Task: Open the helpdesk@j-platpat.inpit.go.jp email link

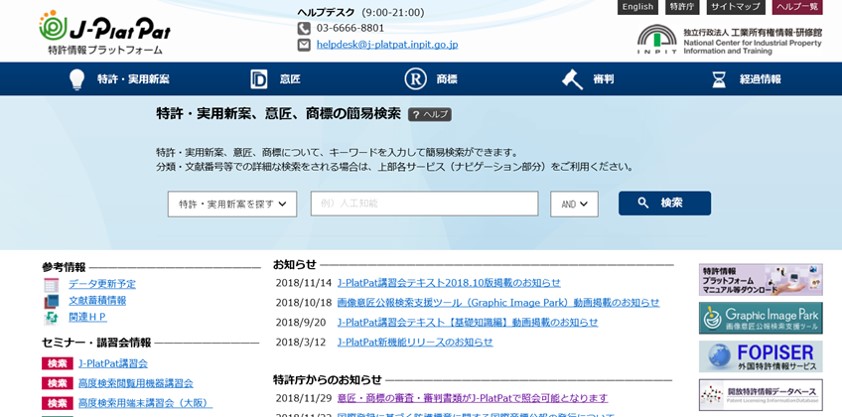Action: tap(387, 45)
